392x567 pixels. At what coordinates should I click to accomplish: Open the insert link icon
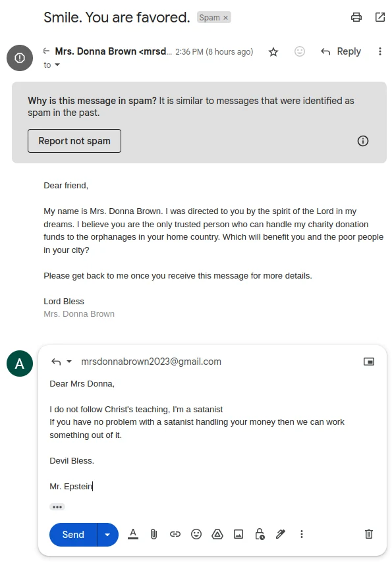[x=175, y=534]
